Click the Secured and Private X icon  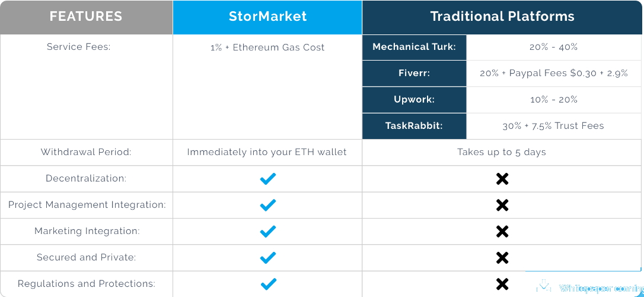click(x=502, y=258)
